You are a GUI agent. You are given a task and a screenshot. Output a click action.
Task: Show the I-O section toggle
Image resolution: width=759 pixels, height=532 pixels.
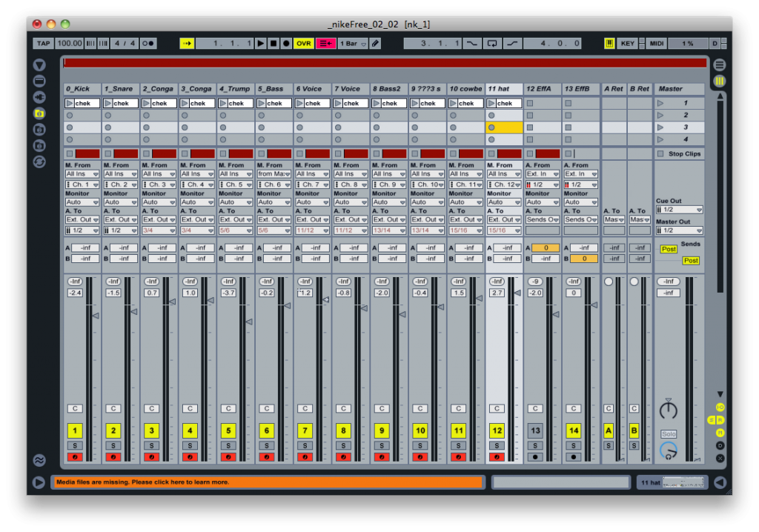[720, 408]
